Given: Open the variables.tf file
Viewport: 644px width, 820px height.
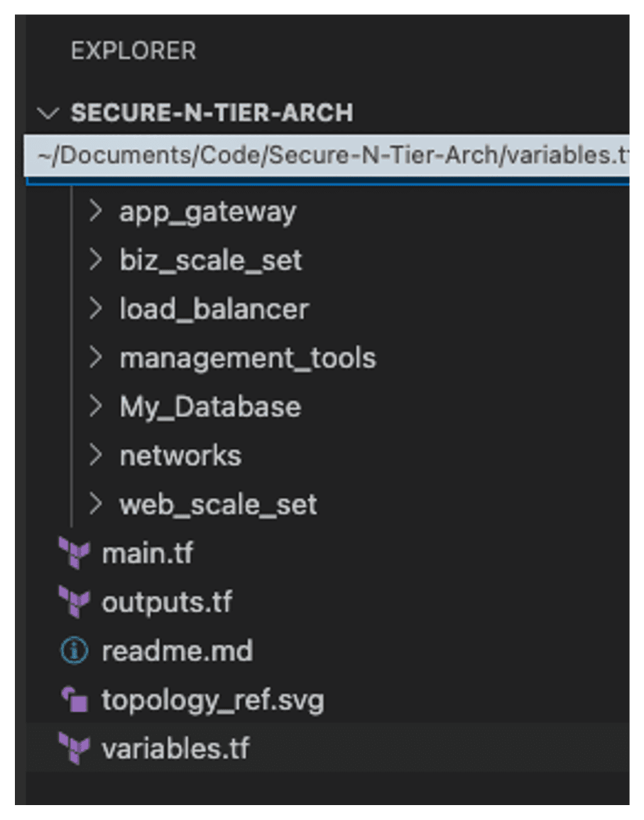Looking at the screenshot, I should click(x=176, y=749).
